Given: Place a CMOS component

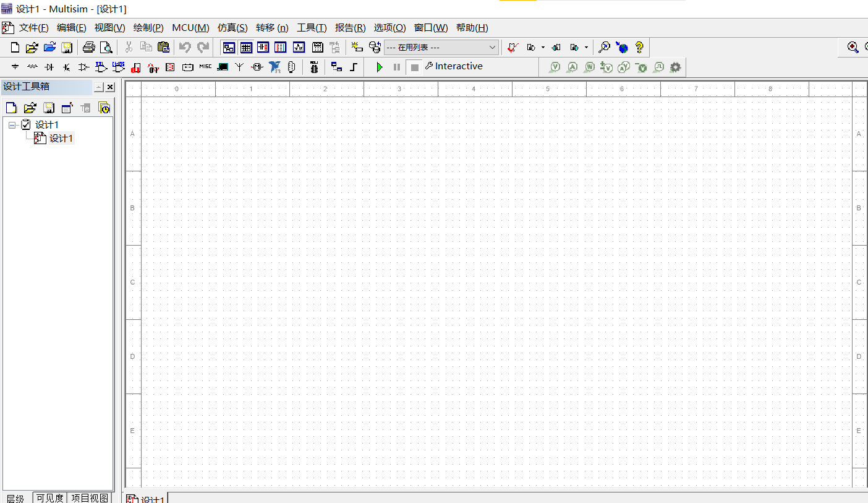Looking at the screenshot, I should (x=118, y=67).
